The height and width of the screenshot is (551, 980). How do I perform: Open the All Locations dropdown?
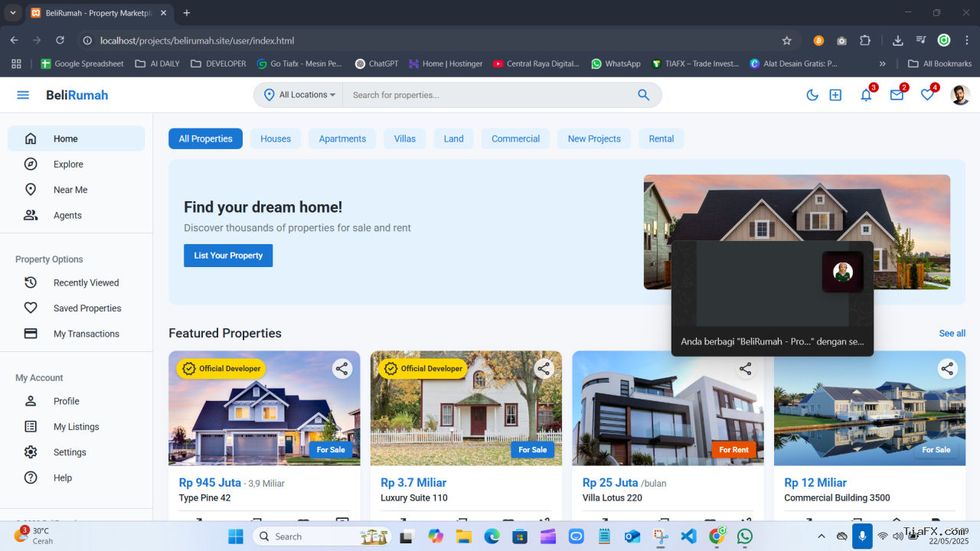pos(299,95)
